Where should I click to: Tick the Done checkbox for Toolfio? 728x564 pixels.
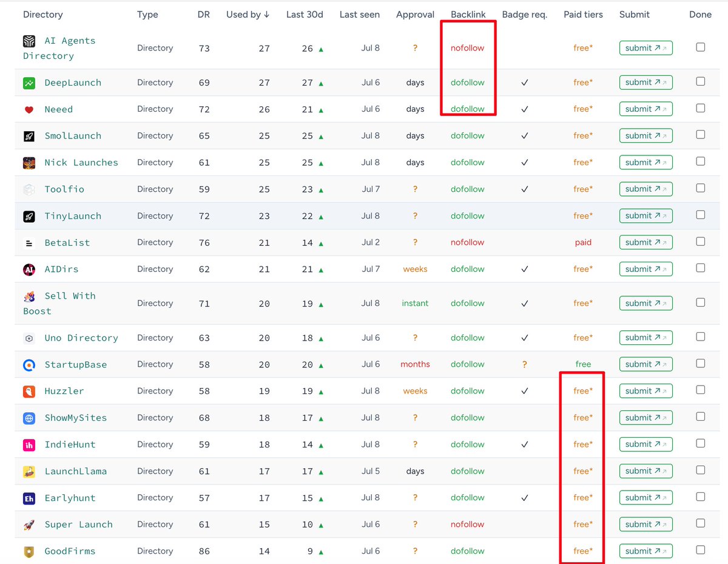click(x=701, y=188)
